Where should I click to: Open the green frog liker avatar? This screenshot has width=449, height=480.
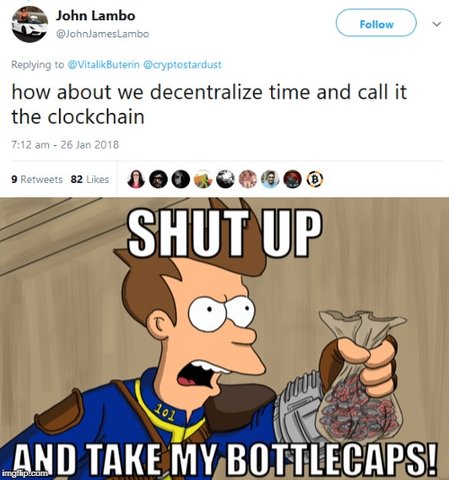point(203,179)
